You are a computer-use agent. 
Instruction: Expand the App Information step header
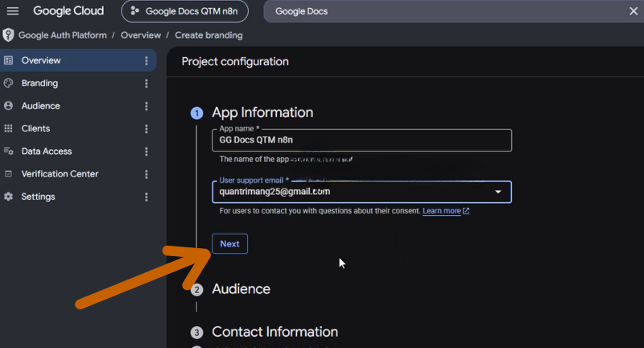(x=262, y=113)
